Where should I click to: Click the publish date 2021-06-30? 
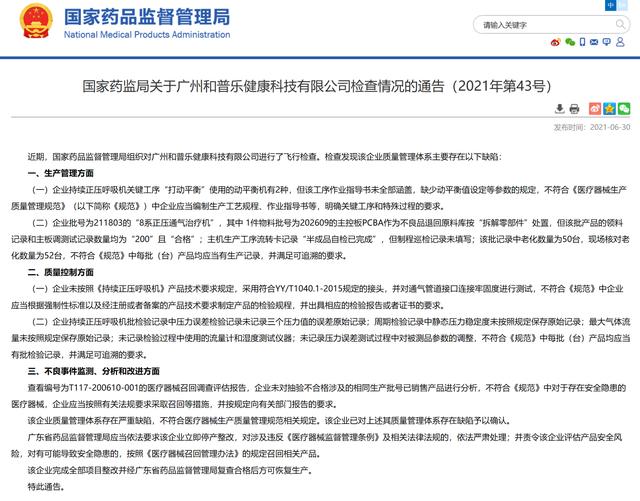pyautogui.click(x=610, y=127)
